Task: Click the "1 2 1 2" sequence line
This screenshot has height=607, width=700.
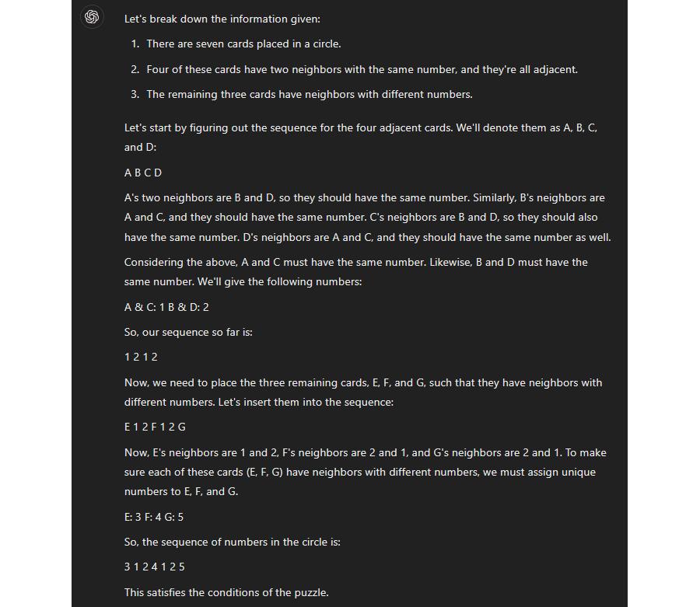Action: (141, 358)
